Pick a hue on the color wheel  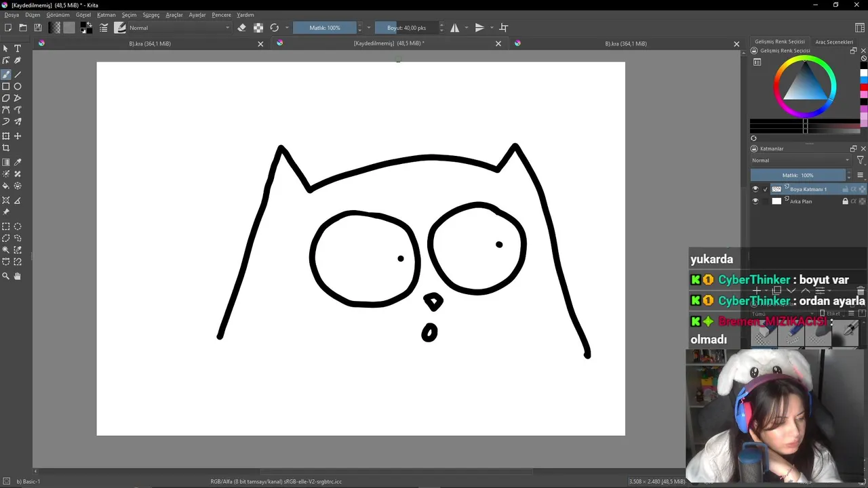(x=805, y=87)
